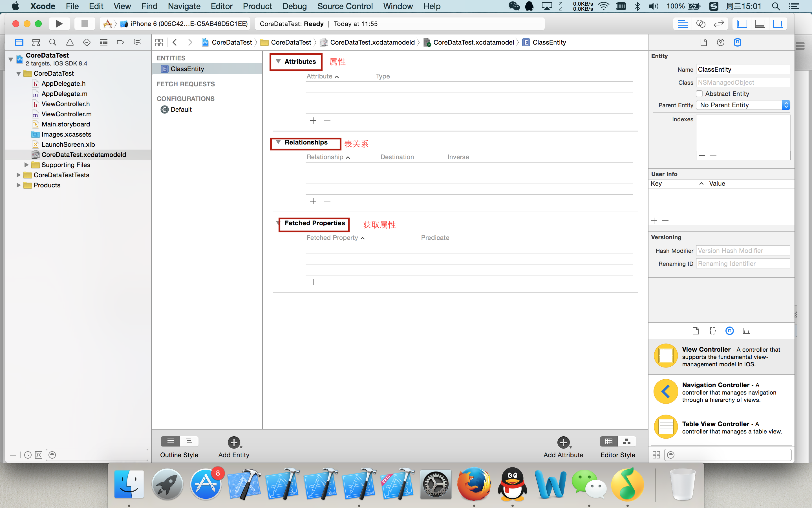812x508 pixels.
Task: Open the File menu
Action: click(x=72, y=6)
